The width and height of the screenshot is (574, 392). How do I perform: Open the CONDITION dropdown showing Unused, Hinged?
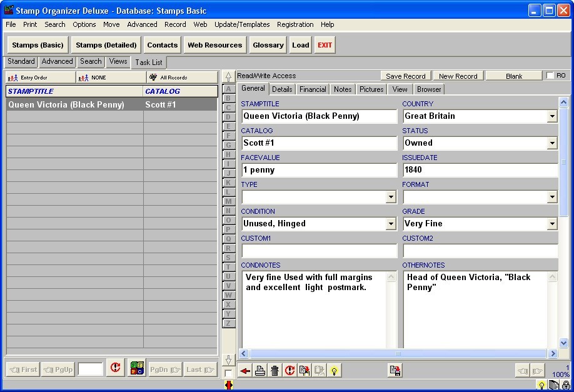(x=391, y=224)
